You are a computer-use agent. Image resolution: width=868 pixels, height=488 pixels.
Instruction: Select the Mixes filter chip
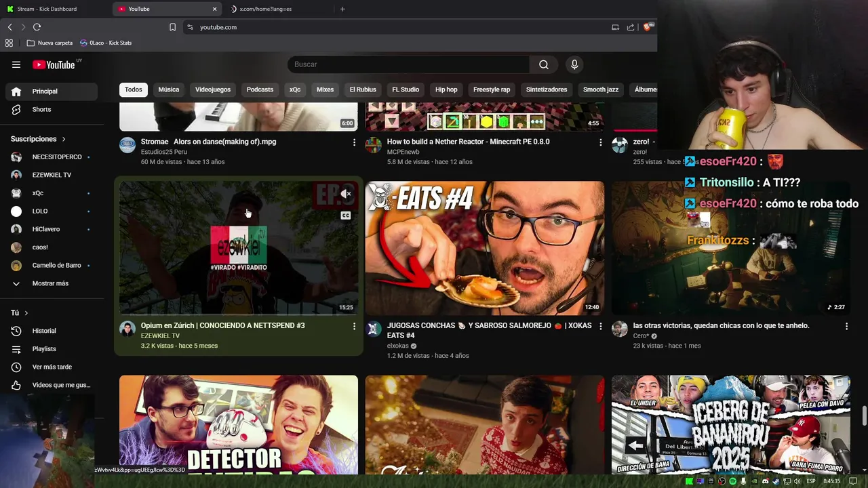325,89
